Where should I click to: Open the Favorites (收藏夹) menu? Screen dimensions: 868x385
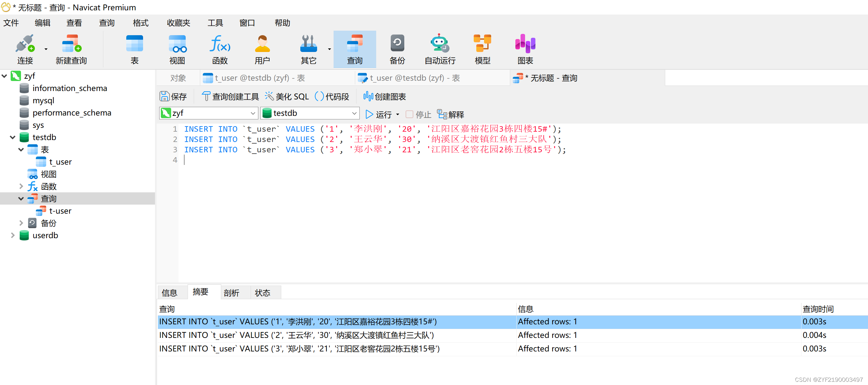(178, 23)
